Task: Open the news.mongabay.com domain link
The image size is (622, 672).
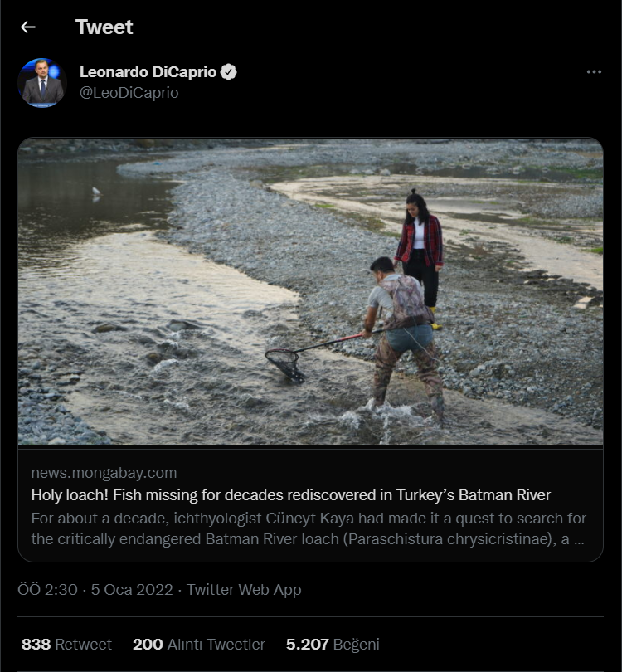Action: coord(104,473)
